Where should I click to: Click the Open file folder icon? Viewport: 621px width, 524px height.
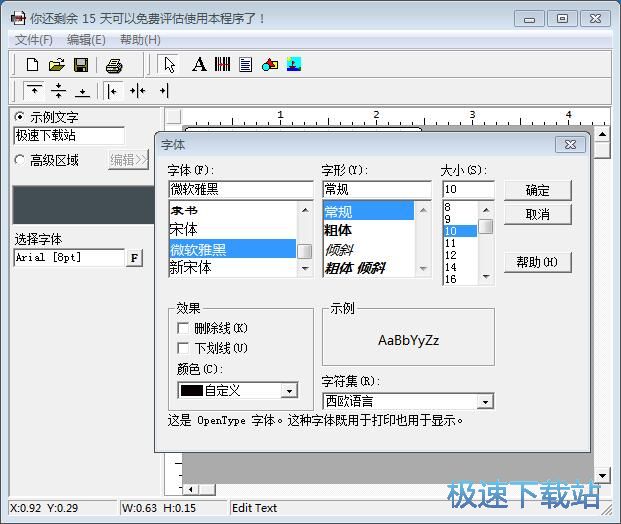click(x=56, y=65)
